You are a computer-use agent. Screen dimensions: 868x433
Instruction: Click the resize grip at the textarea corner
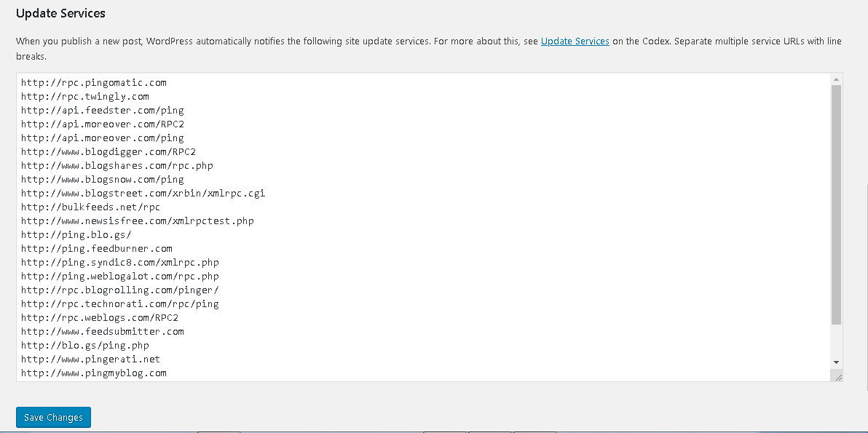click(837, 375)
